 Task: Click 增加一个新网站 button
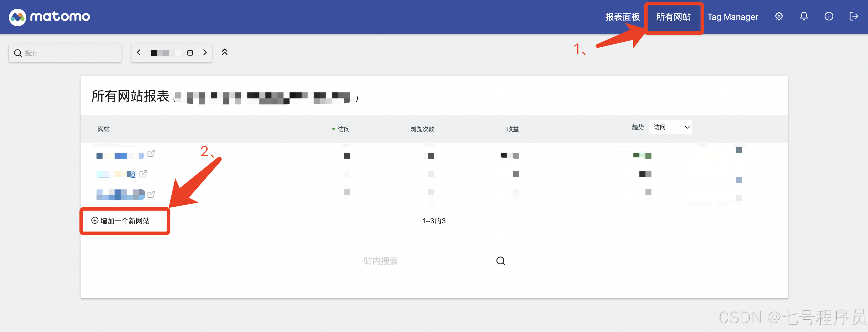coord(121,221)
